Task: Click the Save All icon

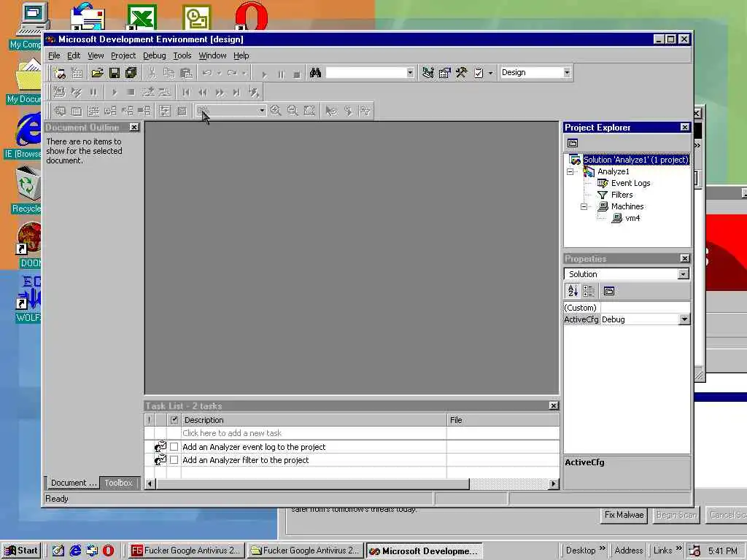Action: [131, 73]
